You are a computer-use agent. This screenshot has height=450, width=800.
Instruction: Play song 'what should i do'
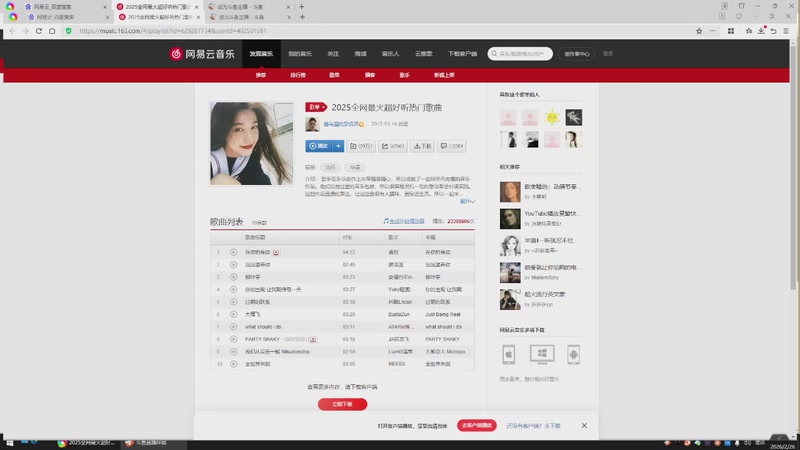(233, 327)
